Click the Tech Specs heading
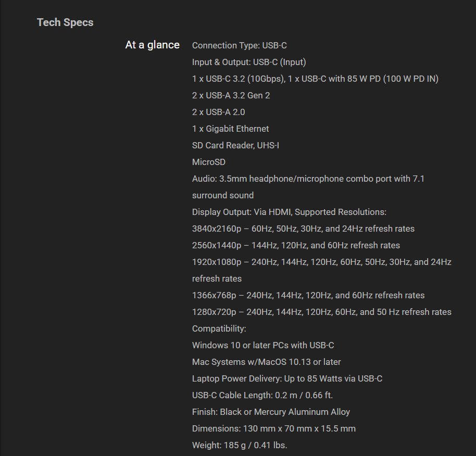The width and height of the screenshot is (476, 456). pyautogui.click(x=65, y=22)
